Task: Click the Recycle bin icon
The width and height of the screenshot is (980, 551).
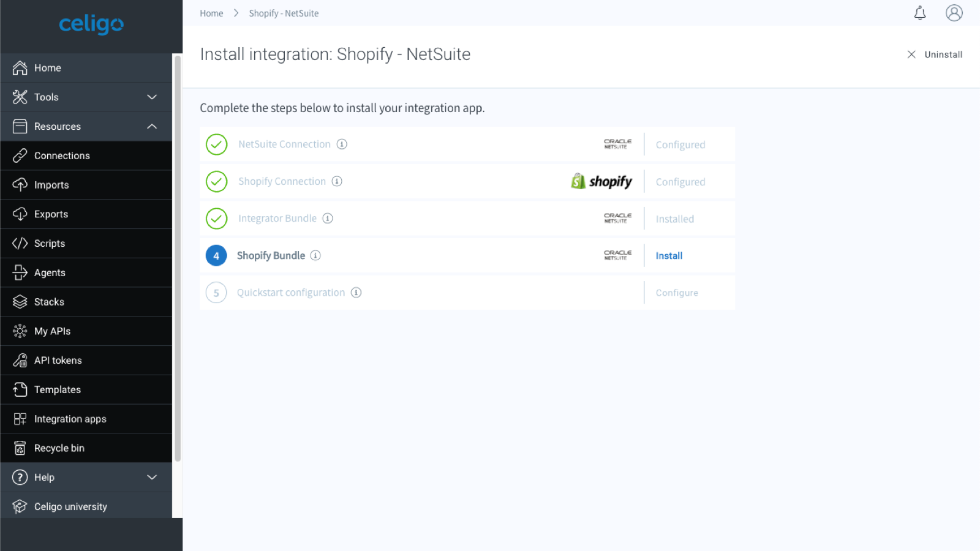Action: click(x=20, y=448)
